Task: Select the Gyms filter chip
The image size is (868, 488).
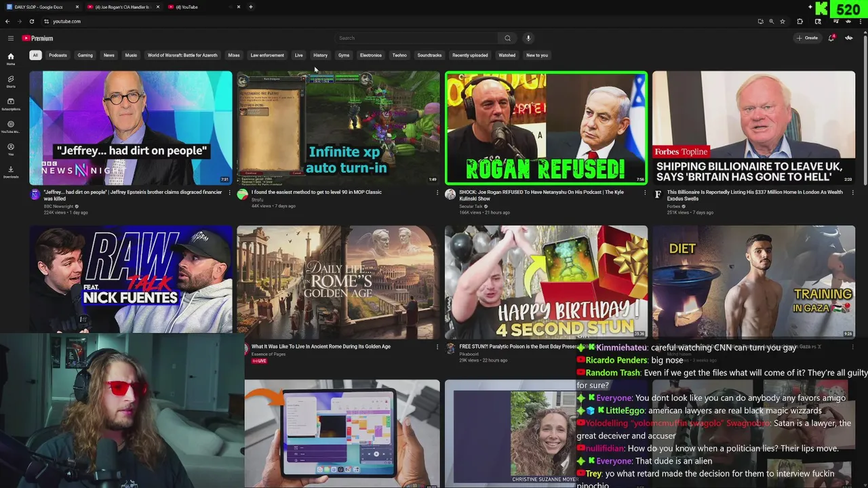Action: tap(344, 55)
